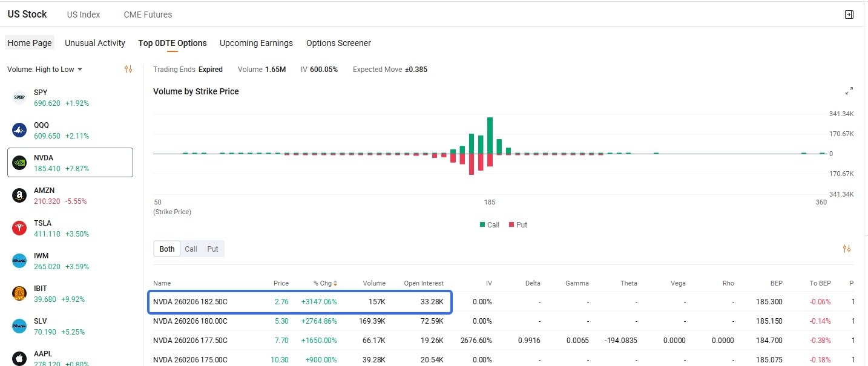
Task: Select the Both options filter
Action: tap(167, 249)
